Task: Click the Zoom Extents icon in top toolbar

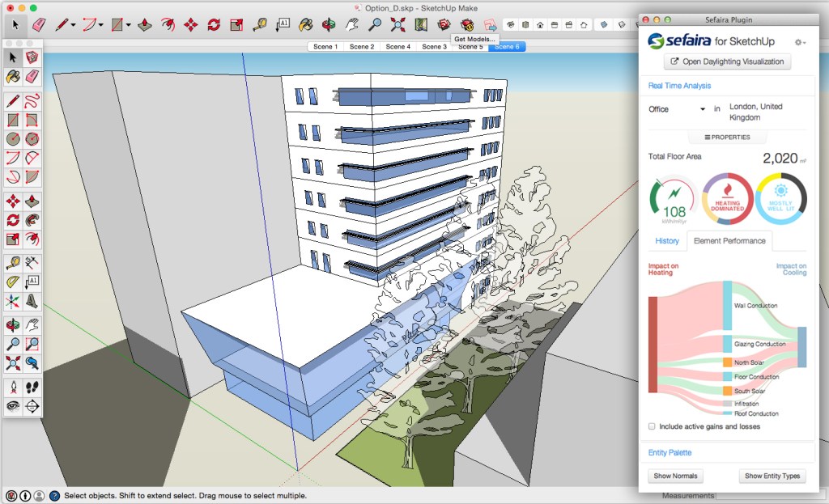Action: click(397, 25)
